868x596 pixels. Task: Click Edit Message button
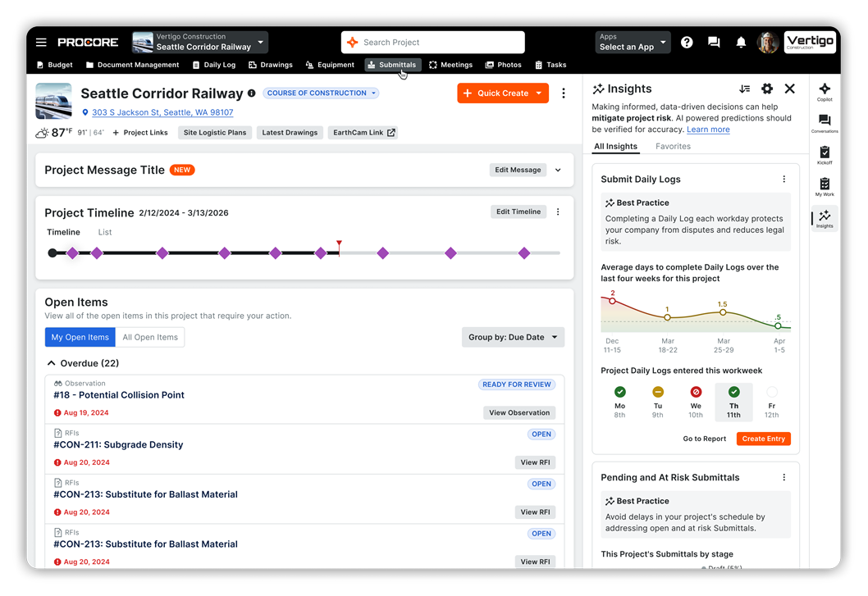[x=518, y=170]
